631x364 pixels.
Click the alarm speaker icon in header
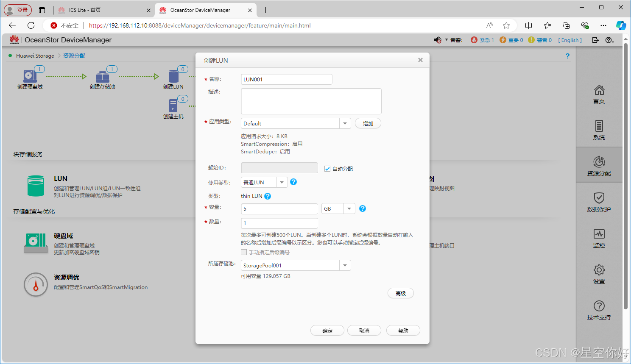click(x=438, y=40)
